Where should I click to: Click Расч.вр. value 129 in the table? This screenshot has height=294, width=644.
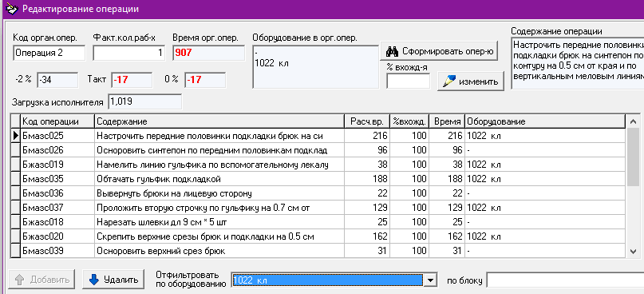[x=367, y=208]
